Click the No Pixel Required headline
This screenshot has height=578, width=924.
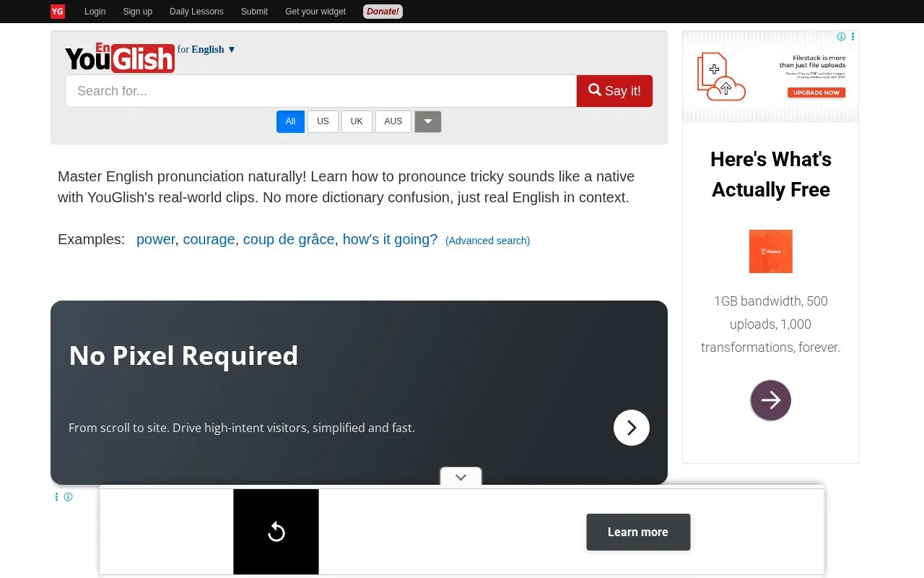tap(183, 355)
